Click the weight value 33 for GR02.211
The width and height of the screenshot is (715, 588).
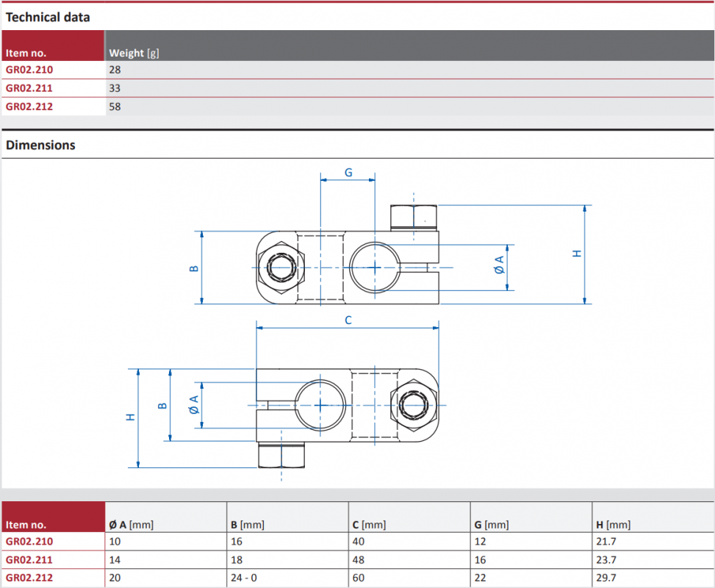click(115, 88)
